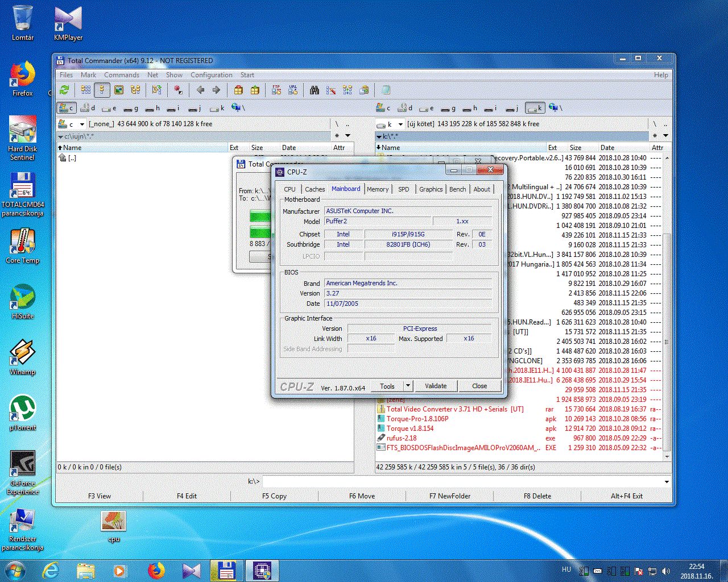Click the F8 Delete button
Screen dimensions: 728x582
point(537,496)
